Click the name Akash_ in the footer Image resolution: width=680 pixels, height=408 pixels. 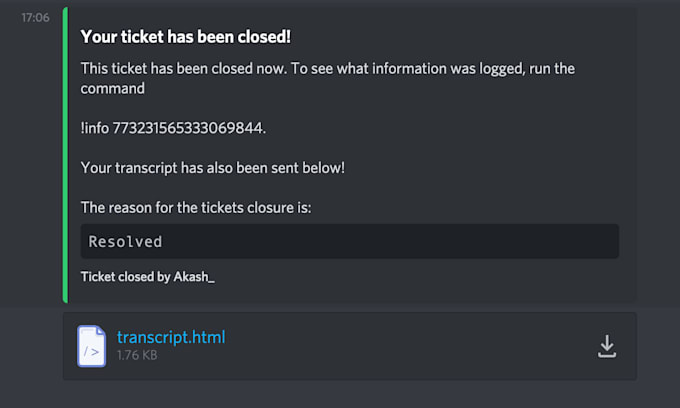[x=194, y=277]
